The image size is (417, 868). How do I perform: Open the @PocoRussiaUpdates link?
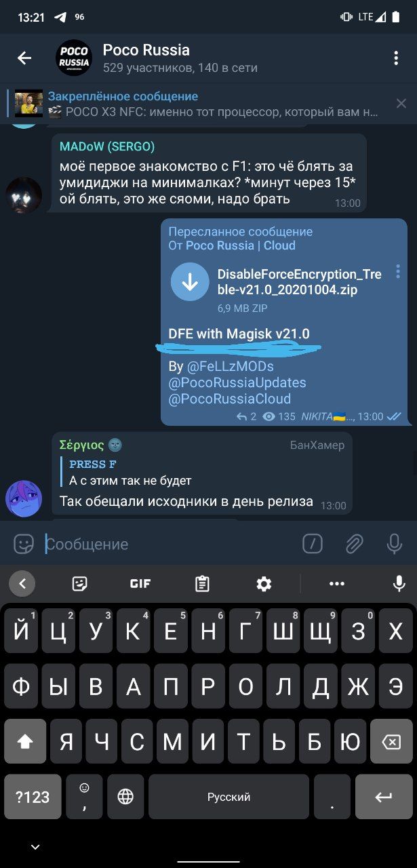237,382
